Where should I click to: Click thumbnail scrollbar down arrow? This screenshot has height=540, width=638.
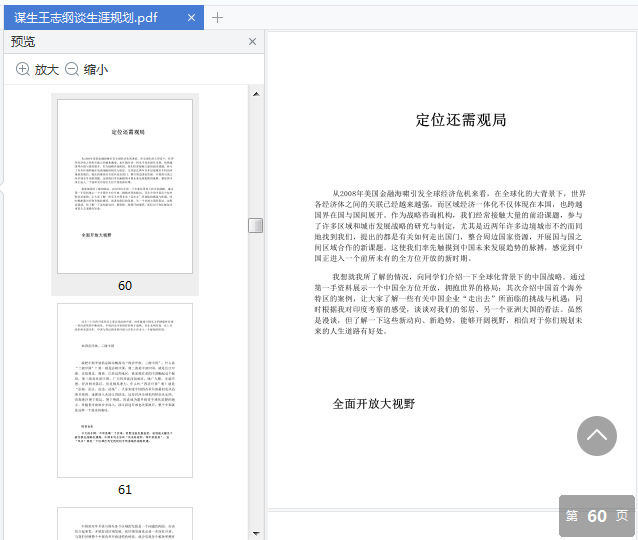coord(256,533)
